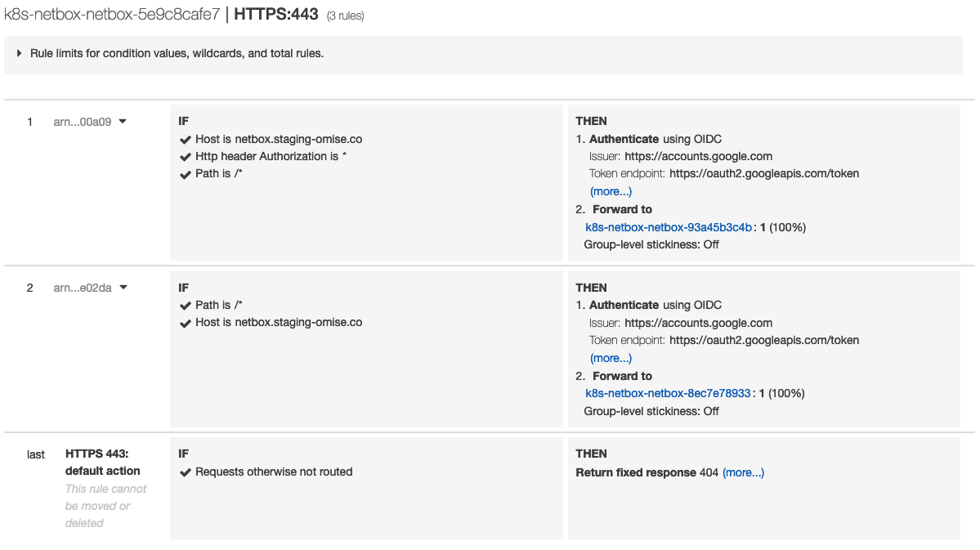Screen dimensions: 980x550
Task: Click checkmark beside rule 2 Path condition
Action: (x=185, y=306)
